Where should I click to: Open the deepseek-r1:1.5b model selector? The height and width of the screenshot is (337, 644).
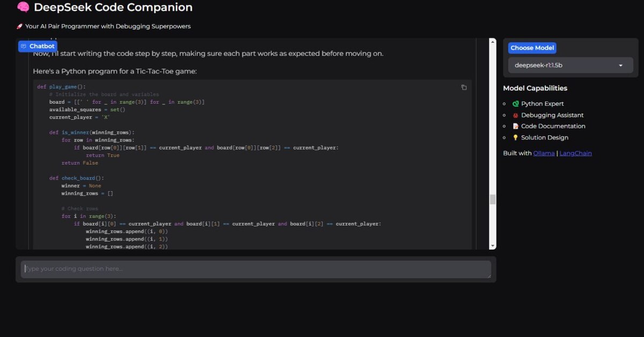[563, 65]
